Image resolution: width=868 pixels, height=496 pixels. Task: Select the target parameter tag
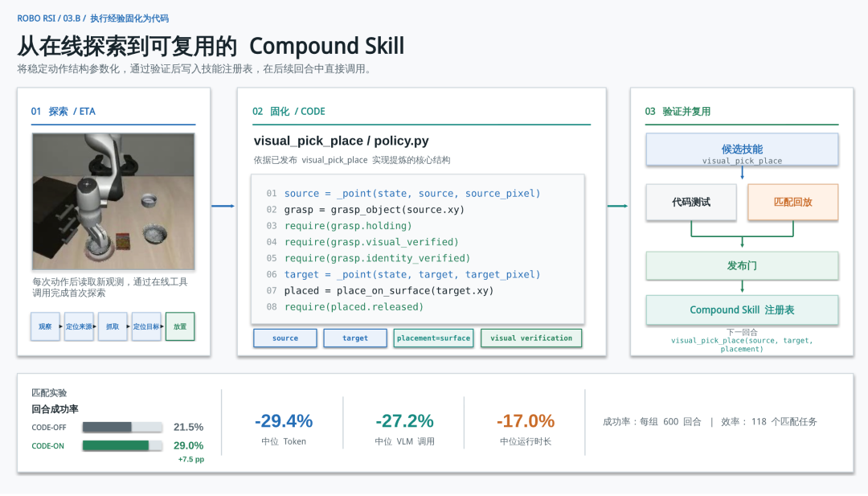tap(355, 338)
